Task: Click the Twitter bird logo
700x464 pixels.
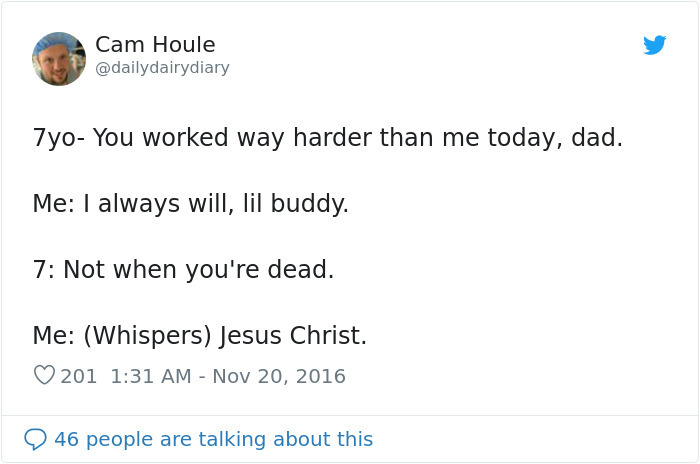Action: tap(654, 45)
